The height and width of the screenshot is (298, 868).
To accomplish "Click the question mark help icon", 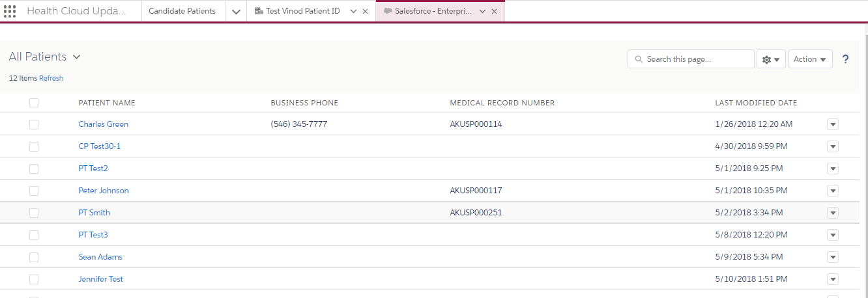I will coord(846,59).
